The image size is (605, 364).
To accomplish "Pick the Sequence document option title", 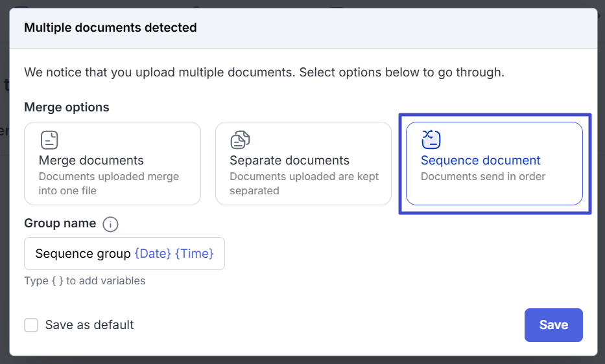I will tap(480, 160).
